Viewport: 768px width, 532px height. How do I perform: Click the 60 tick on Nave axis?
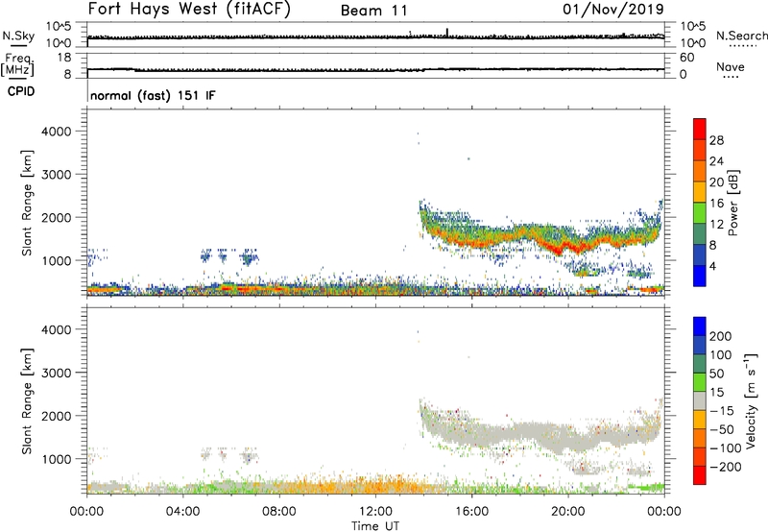click(x=686, y=58)
